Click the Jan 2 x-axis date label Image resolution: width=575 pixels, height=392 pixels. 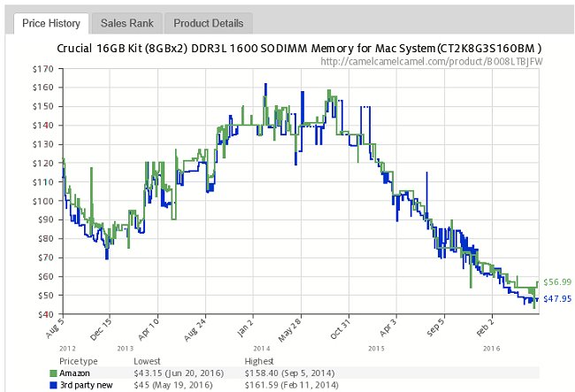point(245,327)
